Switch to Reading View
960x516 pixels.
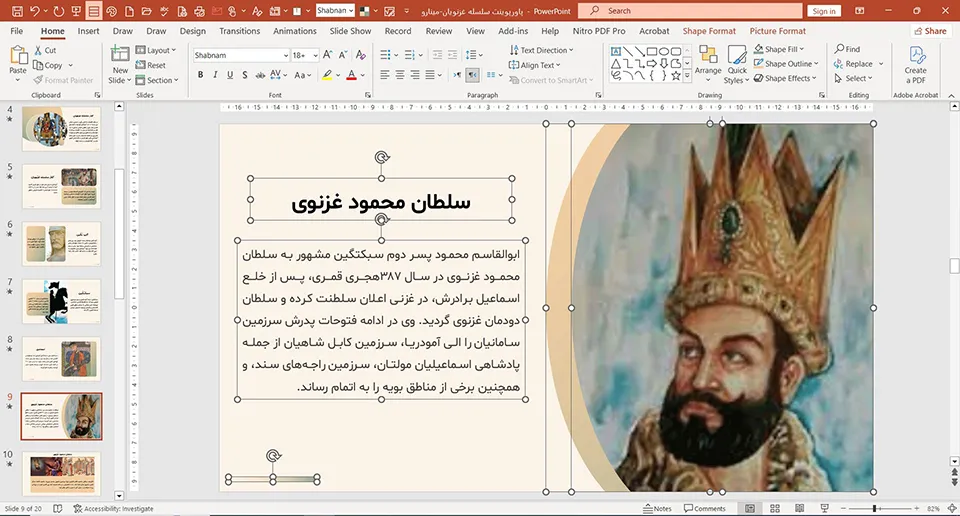point(800,509)
